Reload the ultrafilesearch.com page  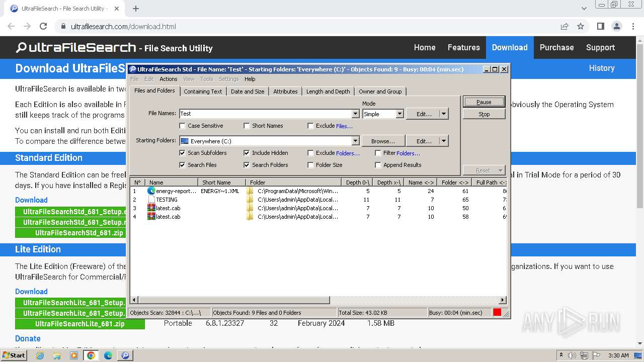coord(43,26)
